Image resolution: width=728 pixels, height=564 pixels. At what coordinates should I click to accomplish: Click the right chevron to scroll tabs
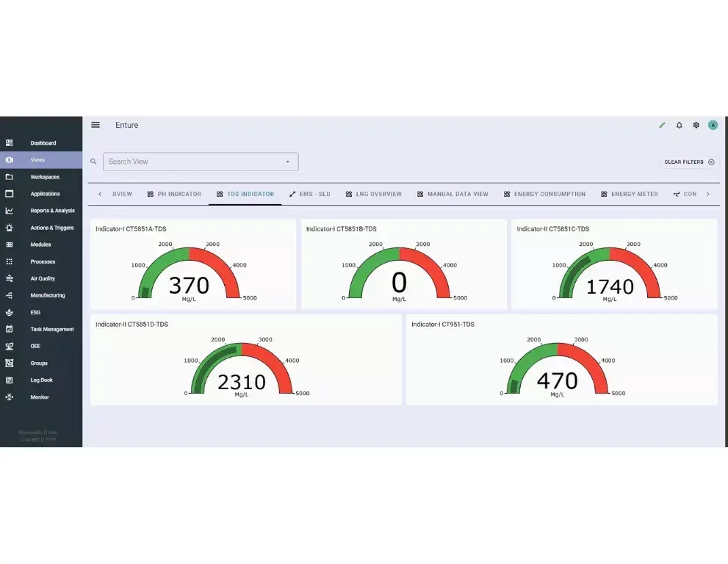click(708, 194)
